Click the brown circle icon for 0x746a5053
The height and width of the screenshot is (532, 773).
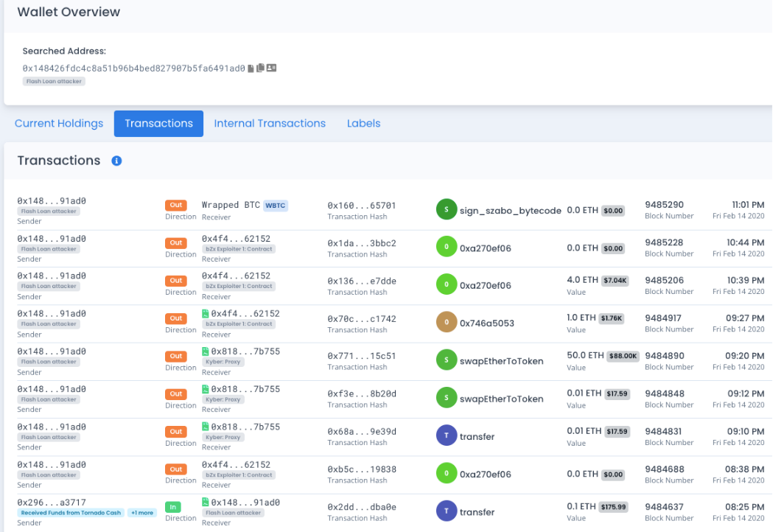click(x=447, y=323)
